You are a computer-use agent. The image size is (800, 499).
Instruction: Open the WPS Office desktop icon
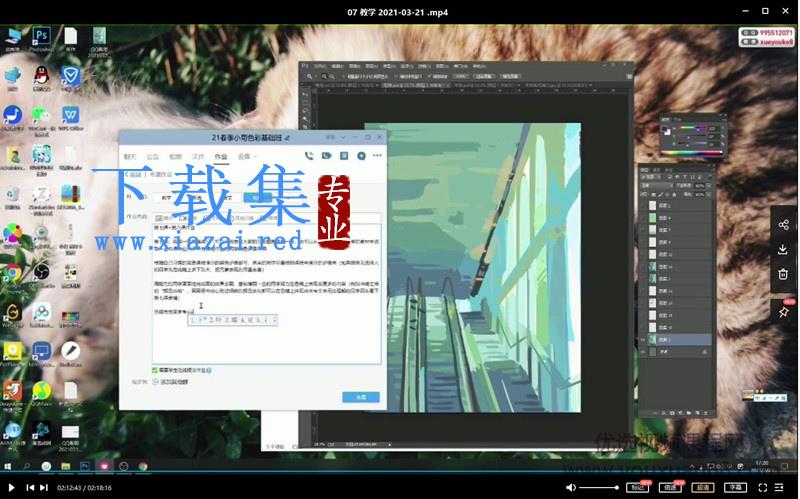70,118
